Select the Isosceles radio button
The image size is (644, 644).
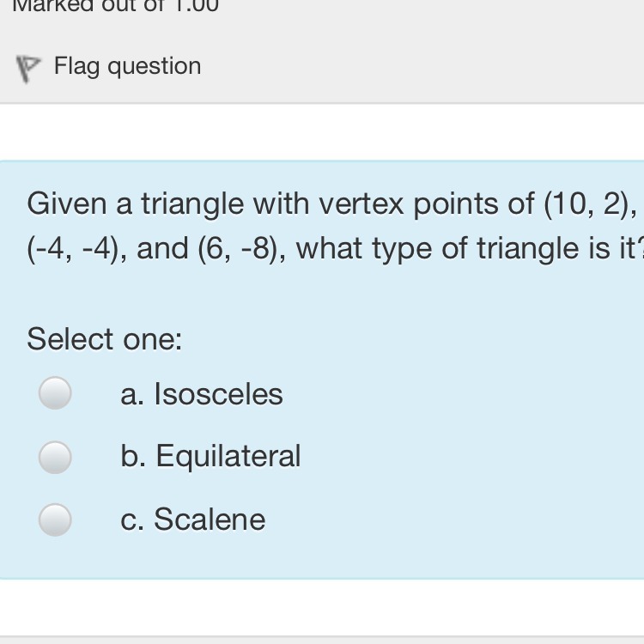[55, 393]
